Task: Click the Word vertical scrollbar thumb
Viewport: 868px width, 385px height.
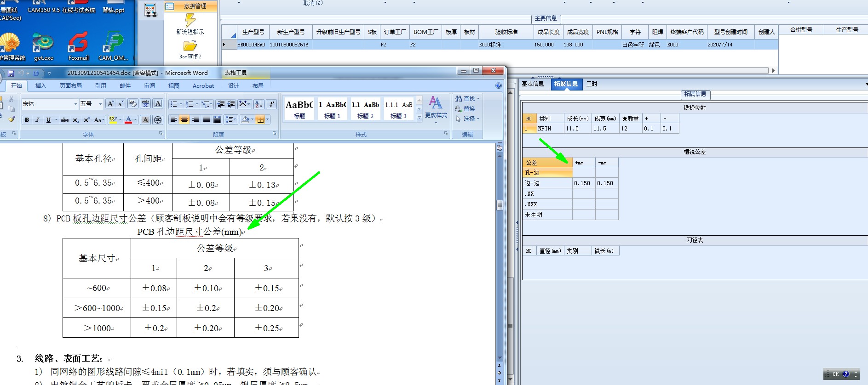Action: tap(500, 205)
